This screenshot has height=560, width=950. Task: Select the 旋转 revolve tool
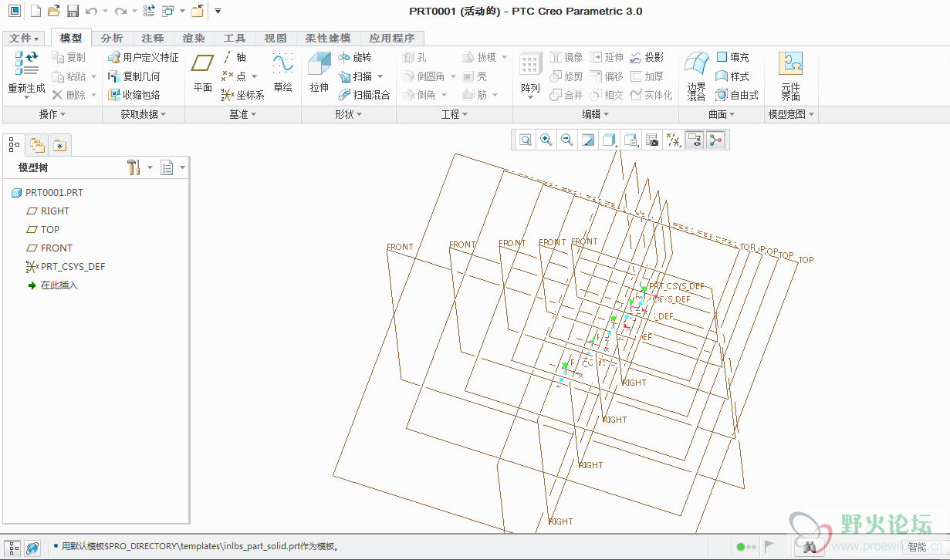[x=355, y=57]
